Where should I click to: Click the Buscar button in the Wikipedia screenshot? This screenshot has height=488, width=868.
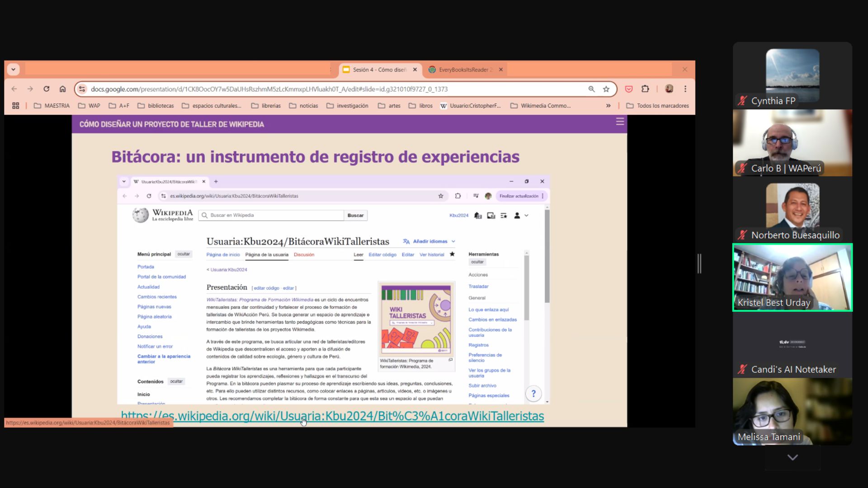pyautogui.click(x=355, y=215)
